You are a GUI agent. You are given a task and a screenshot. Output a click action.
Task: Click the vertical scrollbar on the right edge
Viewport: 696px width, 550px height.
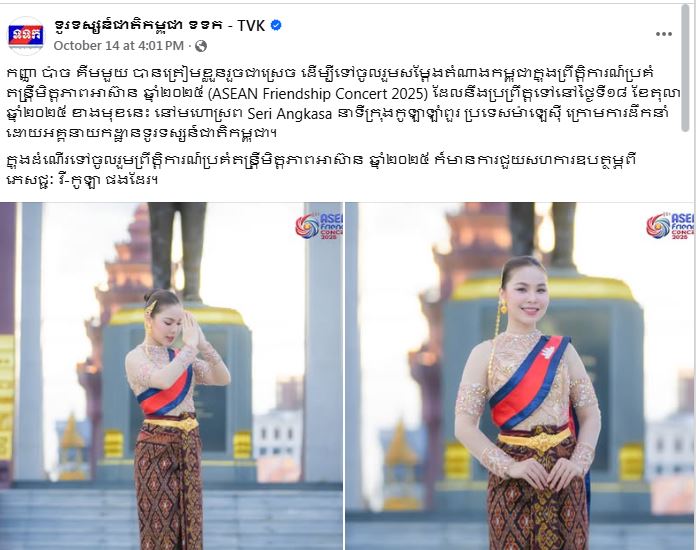click(x=686, y=67)
